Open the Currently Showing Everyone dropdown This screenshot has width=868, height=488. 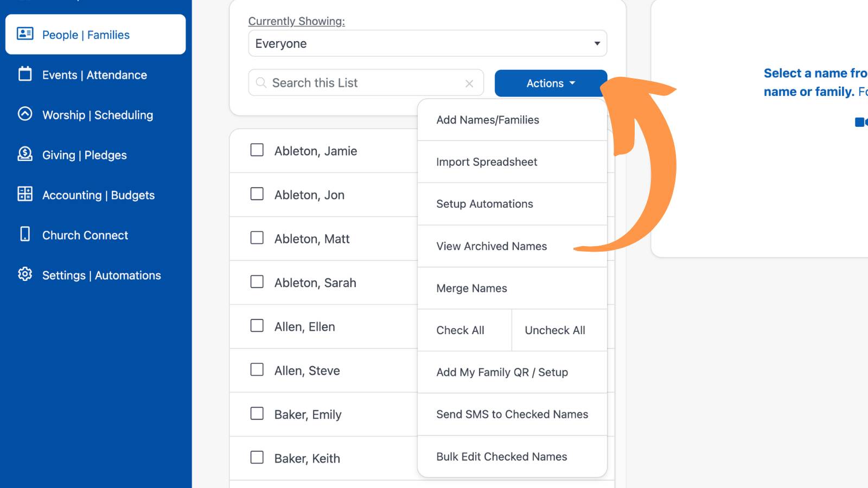(x=427, y=43)
